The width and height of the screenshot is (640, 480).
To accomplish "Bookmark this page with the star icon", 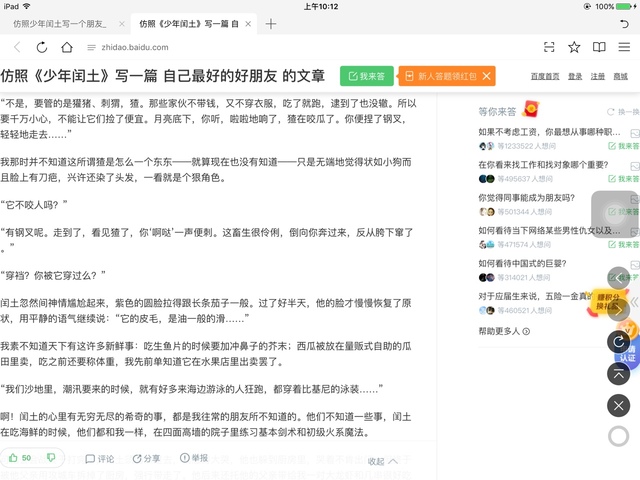I will [x=574, y=47].
